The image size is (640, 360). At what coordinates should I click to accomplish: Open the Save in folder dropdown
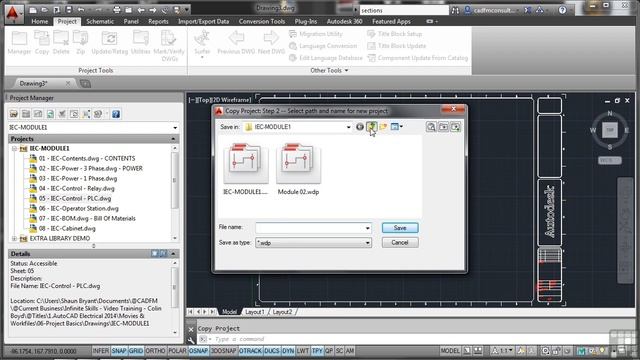[348, 127]
